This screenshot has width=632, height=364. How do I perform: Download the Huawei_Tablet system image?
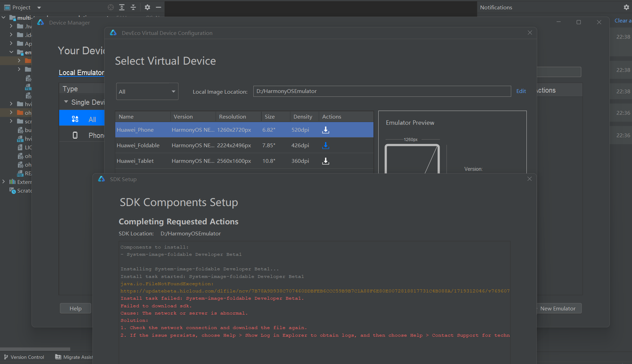point(326,161)
